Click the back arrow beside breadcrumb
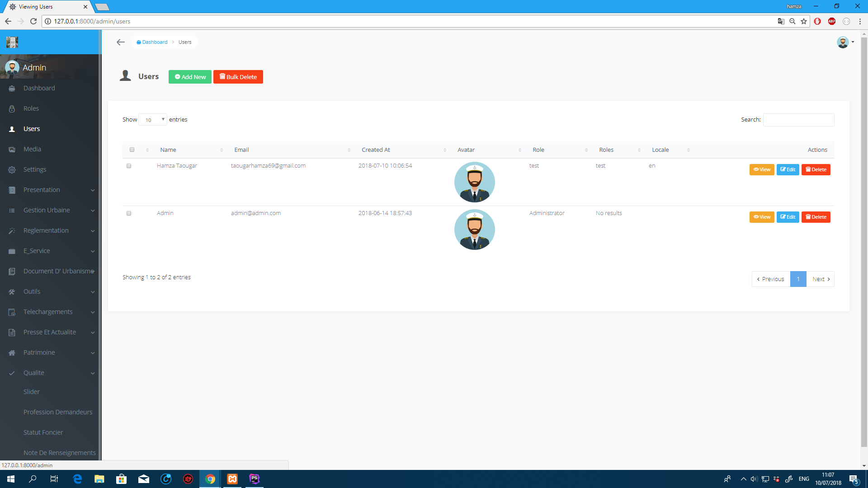The image size is (868, 488). [x=120, y=42]
